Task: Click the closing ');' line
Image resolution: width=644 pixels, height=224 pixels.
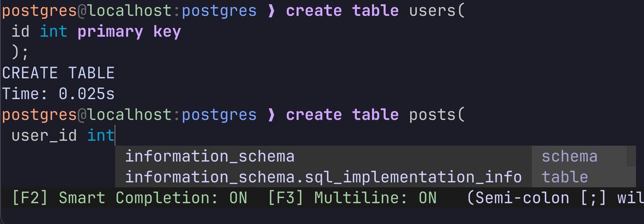Action: click(x=20, y=53)
